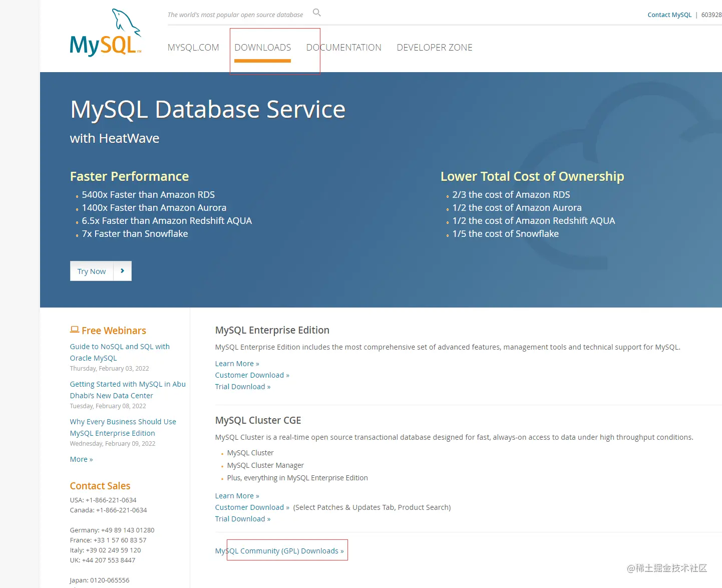Open Guide to NoSQL and SQL webinar
Viewport: 722px width, 588px height.
click(120, 352)
